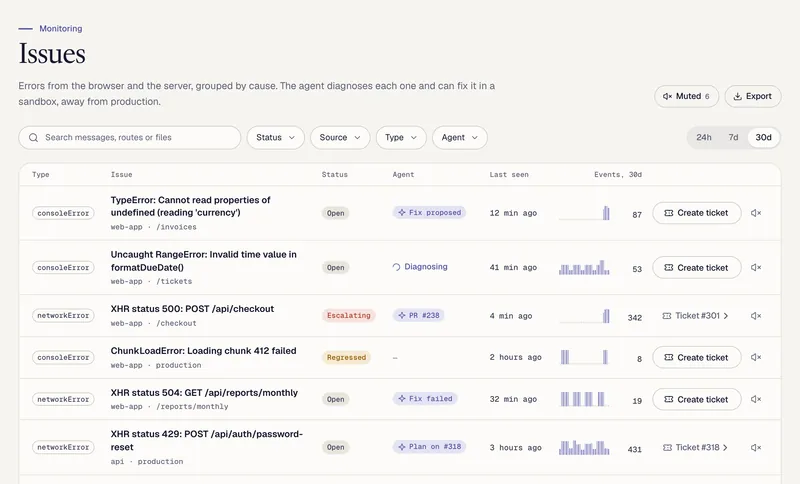Mute the XHR status 429 password-reset issue

click(756, 447)
